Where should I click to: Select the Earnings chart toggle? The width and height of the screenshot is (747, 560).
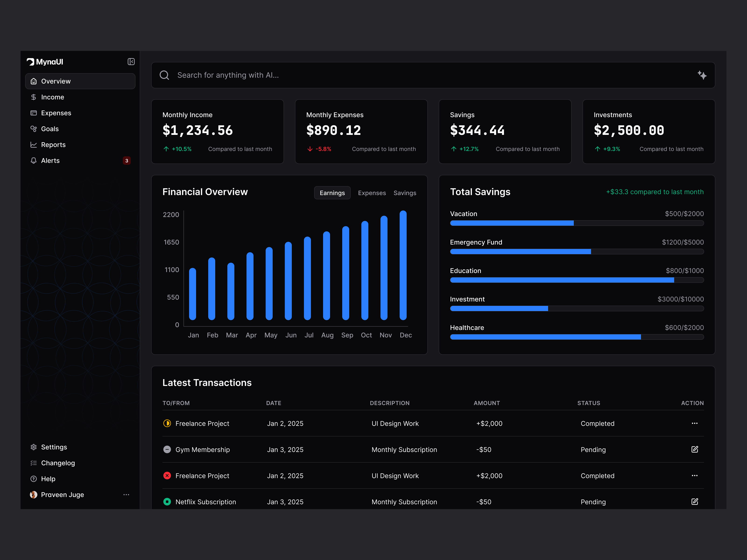[332, 193]
